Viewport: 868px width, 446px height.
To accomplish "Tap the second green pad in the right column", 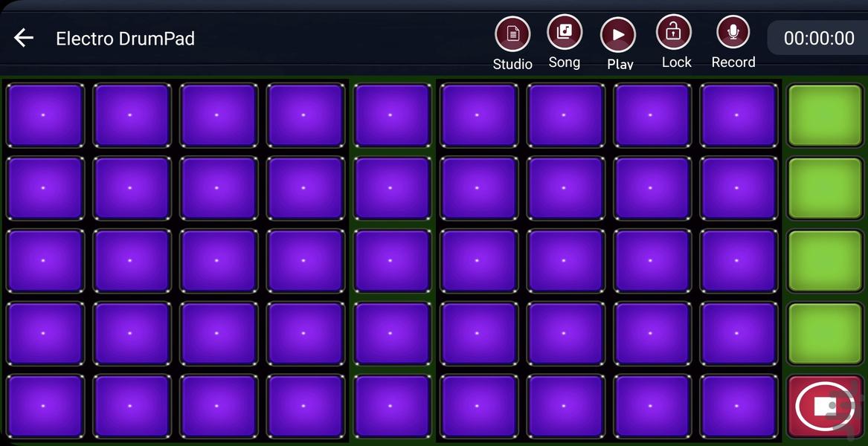I will (x=825, y=188).
